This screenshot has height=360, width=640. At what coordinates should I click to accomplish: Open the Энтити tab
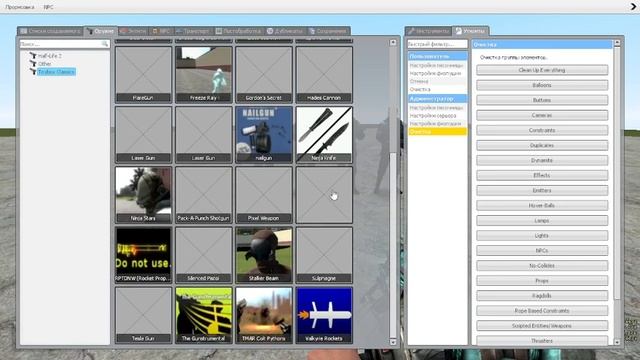[133, 31]
